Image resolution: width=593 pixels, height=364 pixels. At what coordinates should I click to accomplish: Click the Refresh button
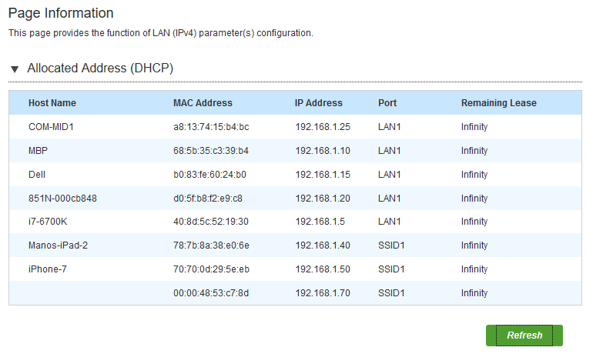(x=524, y=336)
